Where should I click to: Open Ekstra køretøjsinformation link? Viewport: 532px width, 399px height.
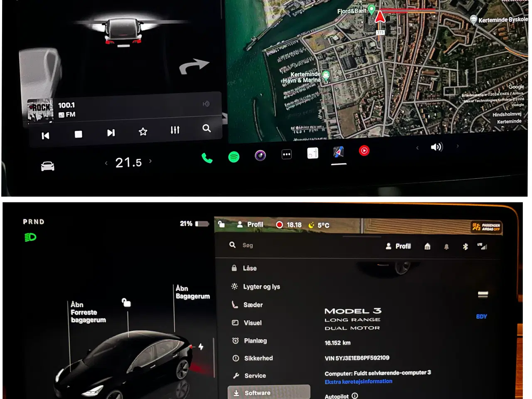pos(358,382)
